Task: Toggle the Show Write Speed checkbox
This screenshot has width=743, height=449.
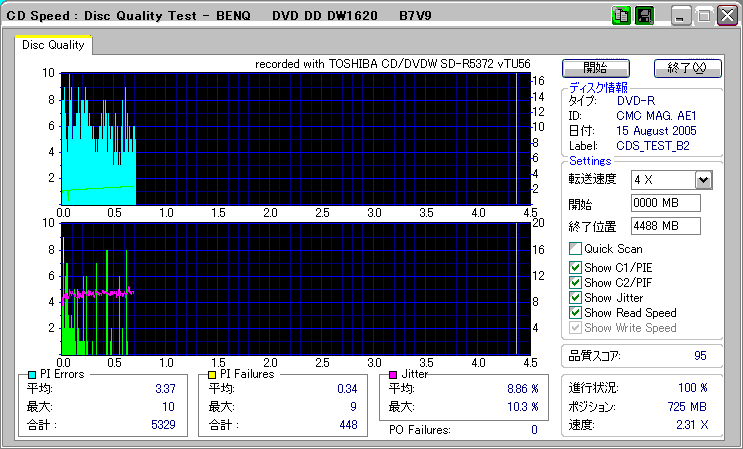Action: click(575, 328)
